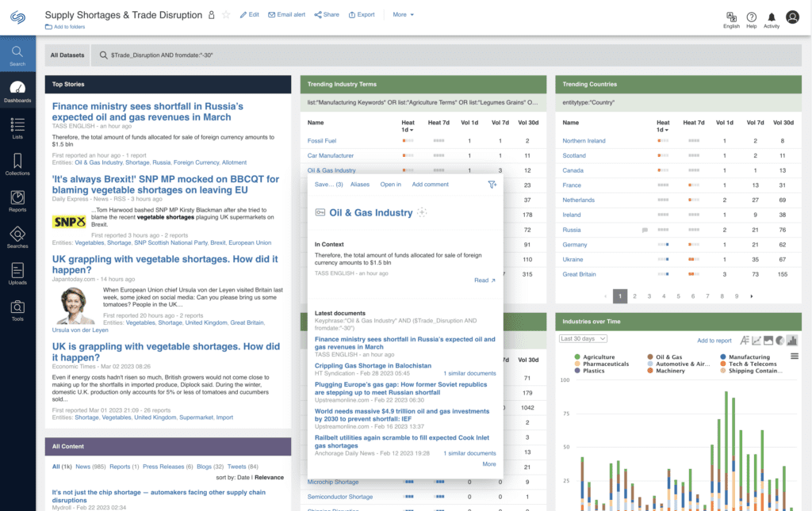
Task: Open the Ursula von der Leyen photo thumbnail
Action: (x=74, y=306)
